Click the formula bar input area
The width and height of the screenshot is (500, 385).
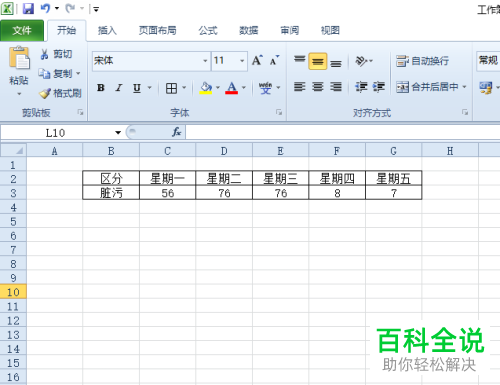343,132
